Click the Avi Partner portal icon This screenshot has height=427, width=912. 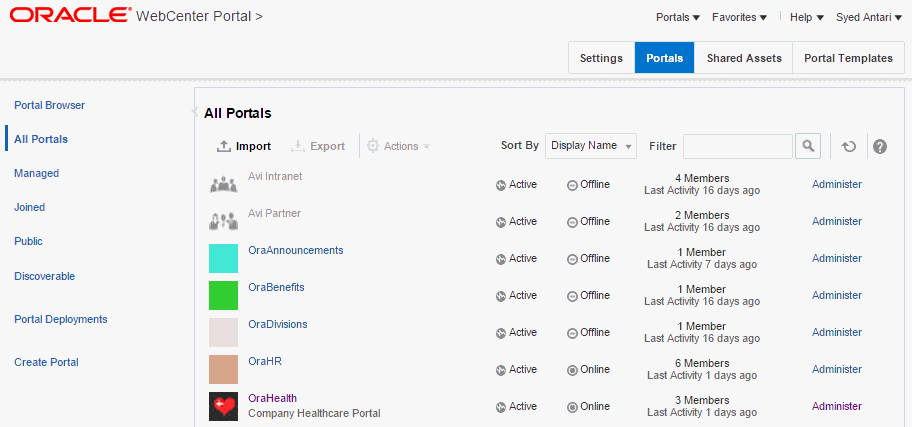pyautogui.click(x=223, y=221)
